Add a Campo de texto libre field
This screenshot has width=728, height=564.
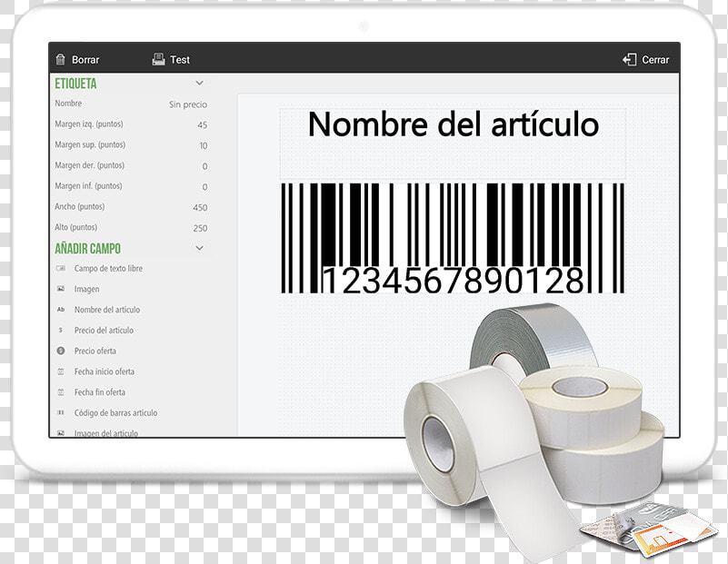(x=108, y=268)
